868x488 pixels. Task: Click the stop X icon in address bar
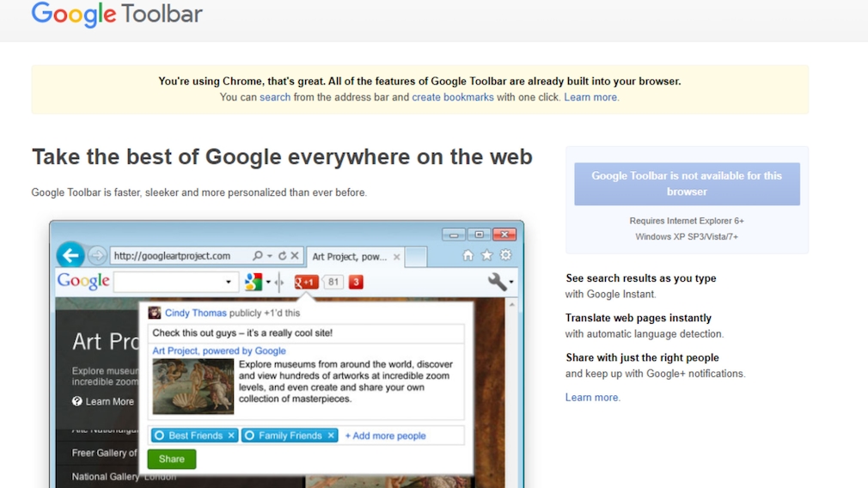(295, 256)
